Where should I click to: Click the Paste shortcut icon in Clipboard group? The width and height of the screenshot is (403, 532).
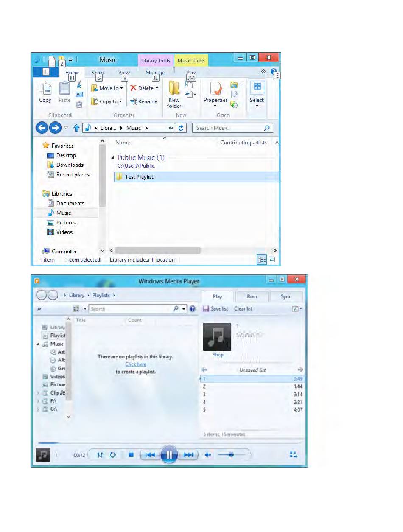(79, 104)
